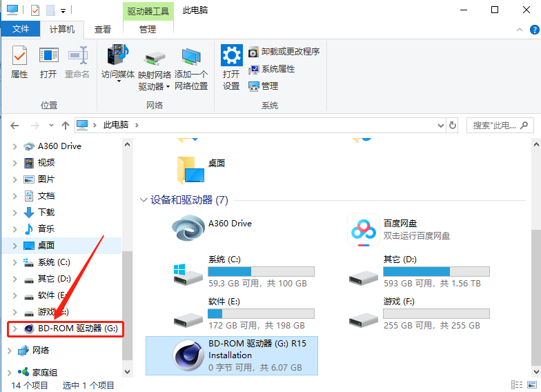Click Uninstall or change a program (卸载或更改程序)
The height and width of the screenshot is (392, 541).
pyautogui.click(x=284, y=52)
